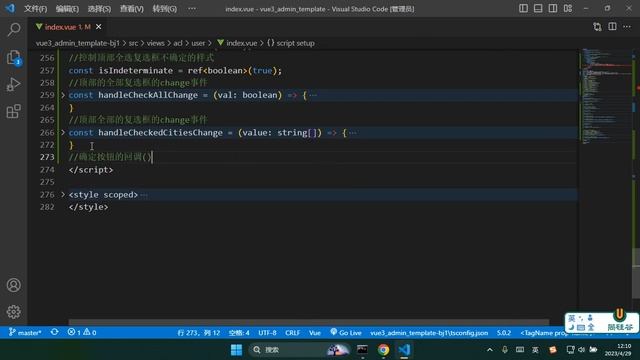
Task: Select the Vue language mode
Action: tap(315, 333)
